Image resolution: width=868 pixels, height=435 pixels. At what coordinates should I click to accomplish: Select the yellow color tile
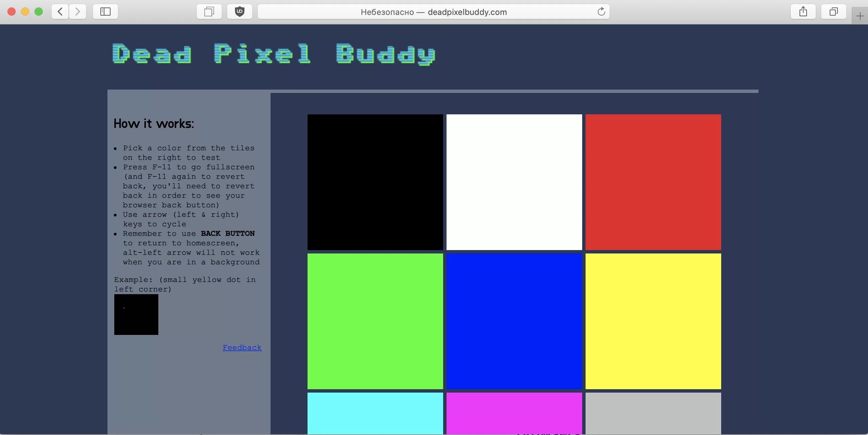[653, 321]
